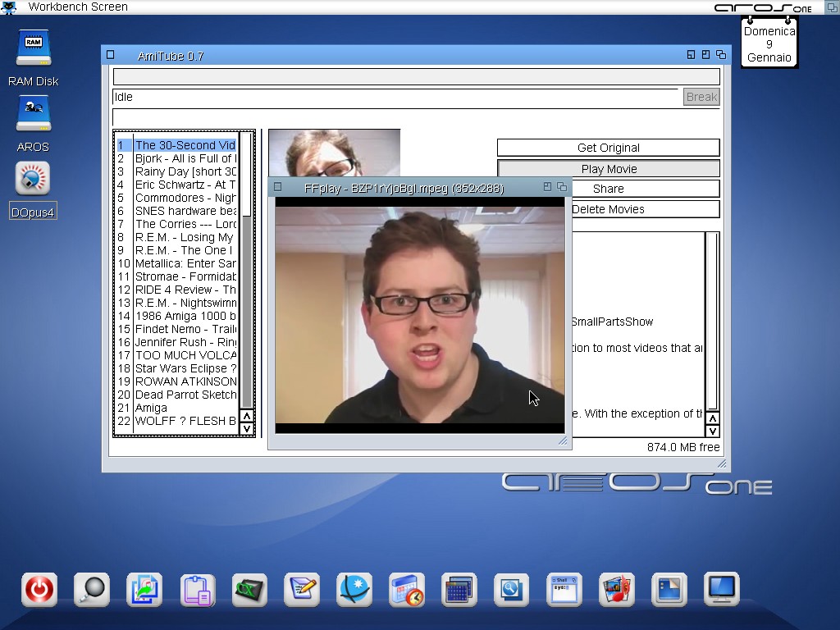The image size is (840, 630).
Task: Open the clipboard dock icon
Action: click(x=197, y=590)
